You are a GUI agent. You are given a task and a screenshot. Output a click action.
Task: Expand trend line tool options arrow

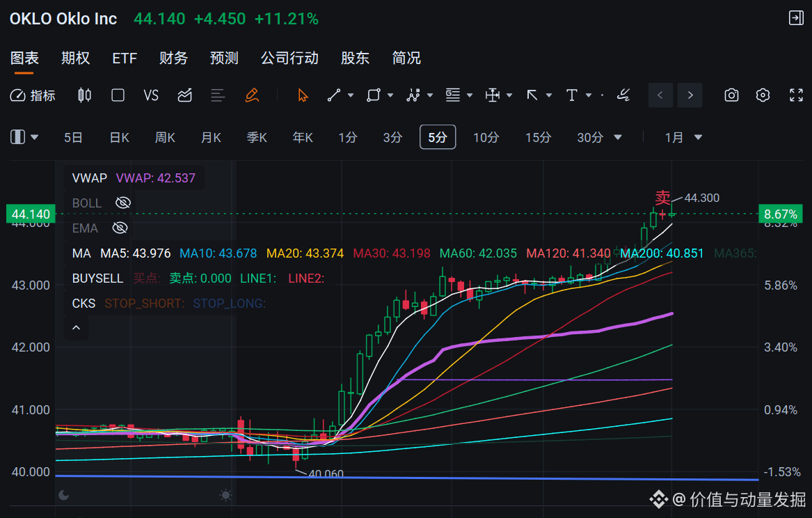[351, 95]
